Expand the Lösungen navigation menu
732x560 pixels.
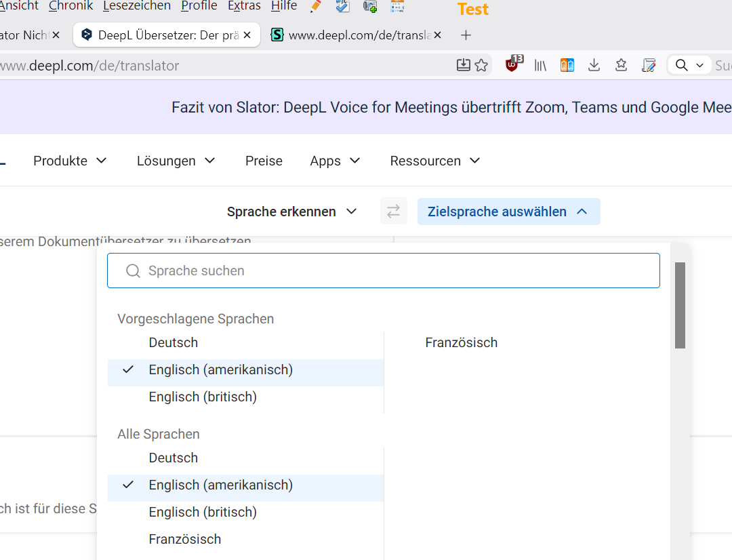176,161
